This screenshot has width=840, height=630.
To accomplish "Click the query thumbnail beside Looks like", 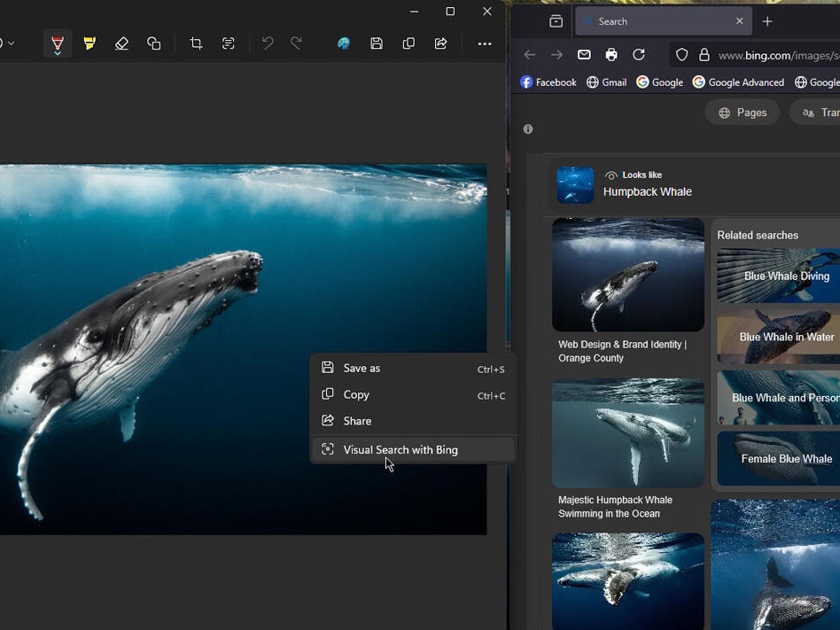I will [x=575, y=185].
